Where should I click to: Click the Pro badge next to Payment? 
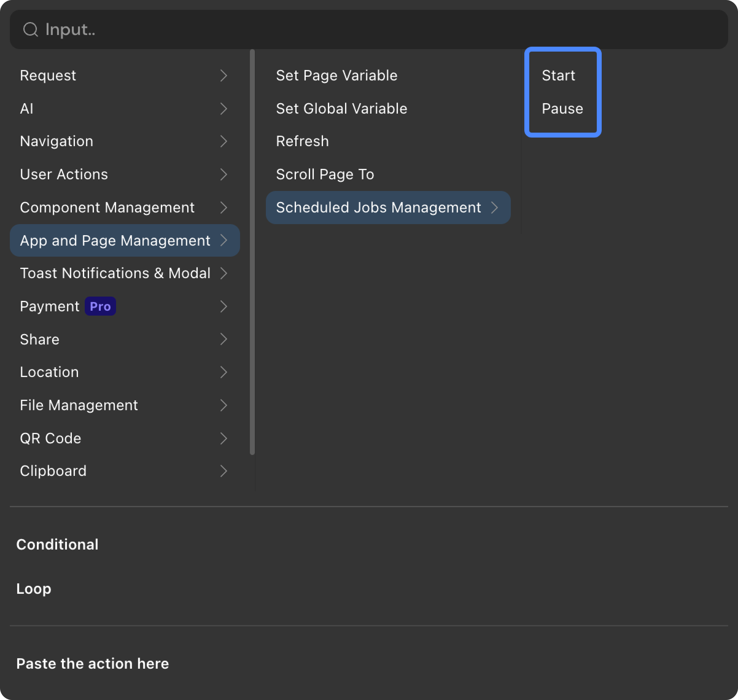click(100, 306)
